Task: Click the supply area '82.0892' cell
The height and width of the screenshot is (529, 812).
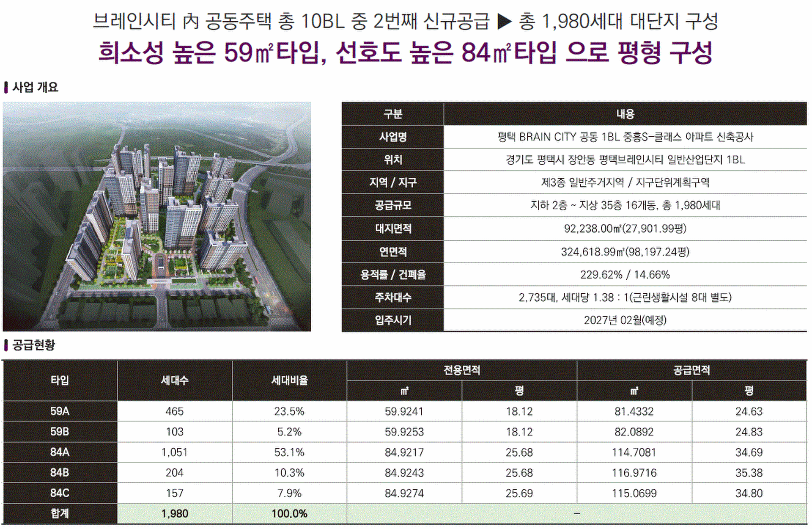Action: point(634,432)
